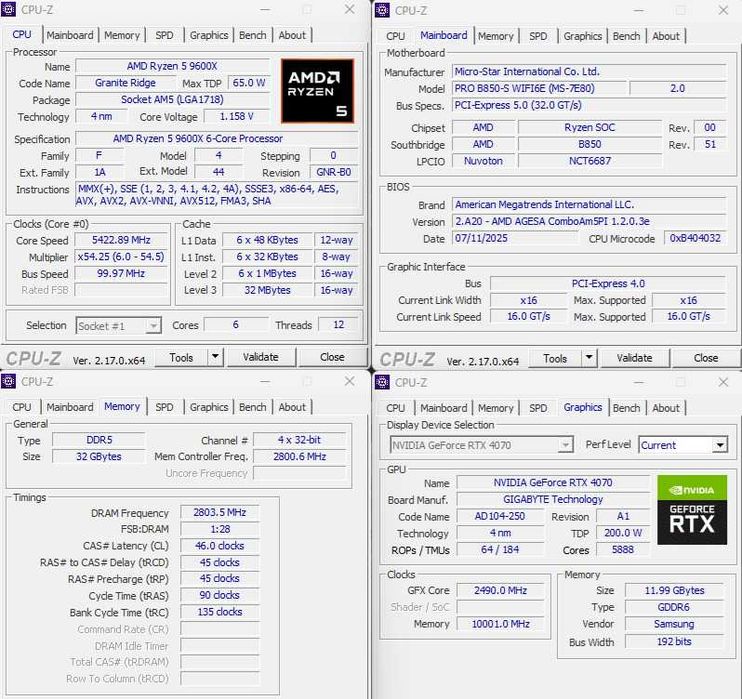This screenshot has height=699, width=742.
Task: Click the 32 MBytes Level 3 cache value
Action: click(267, 290)
